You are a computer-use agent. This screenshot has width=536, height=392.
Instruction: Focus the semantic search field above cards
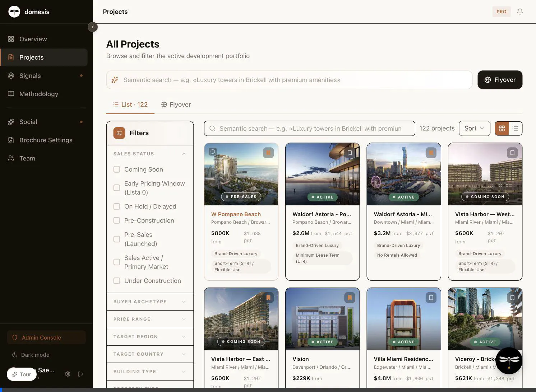pyautogui.click(x=310, y=129)
